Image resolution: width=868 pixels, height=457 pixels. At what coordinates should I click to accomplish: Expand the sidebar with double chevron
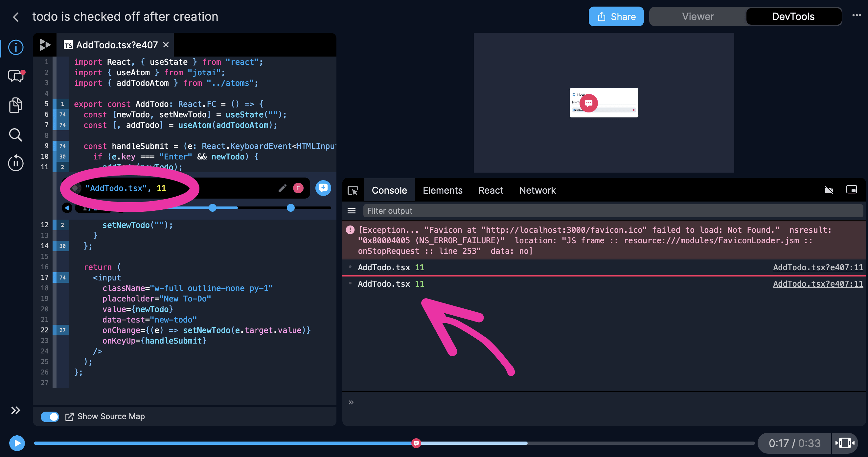16,410
